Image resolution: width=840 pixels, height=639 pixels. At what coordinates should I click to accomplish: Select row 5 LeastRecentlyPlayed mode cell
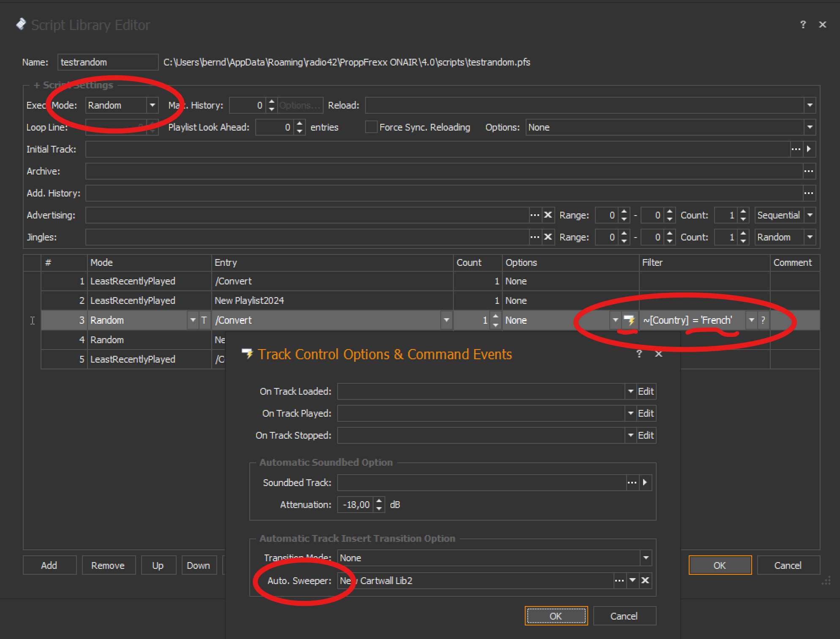pyautogui.click(x=149, y=359)
